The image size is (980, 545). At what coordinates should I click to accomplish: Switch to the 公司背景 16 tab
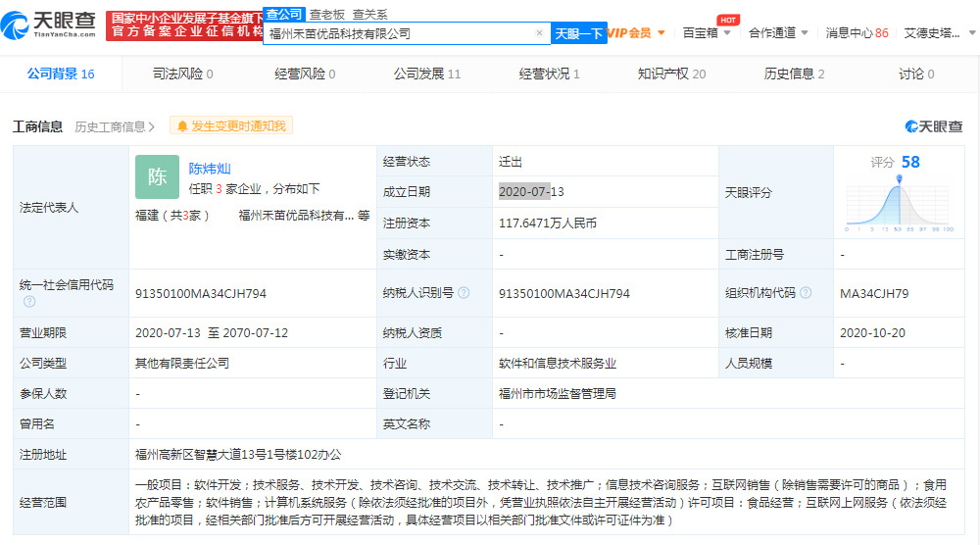61,74
